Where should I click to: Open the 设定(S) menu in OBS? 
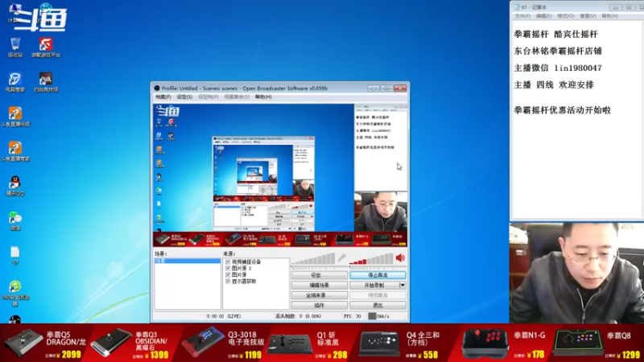click(184, 97)
